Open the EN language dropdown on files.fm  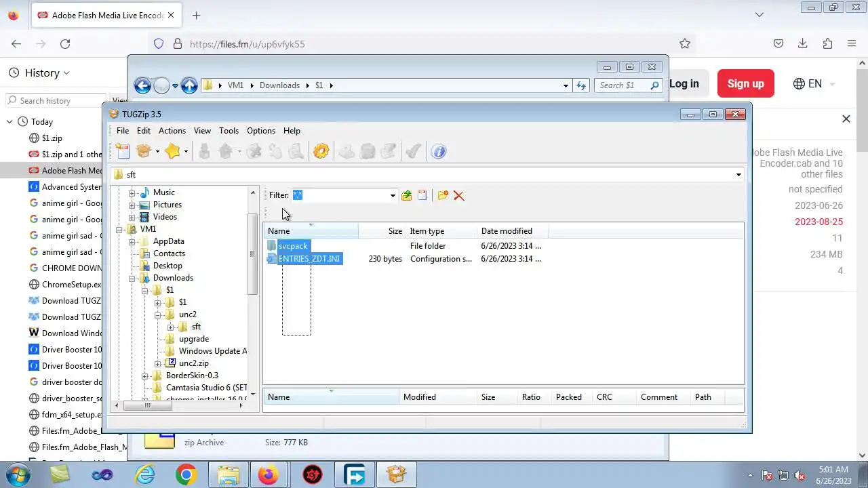coord(814,84)
